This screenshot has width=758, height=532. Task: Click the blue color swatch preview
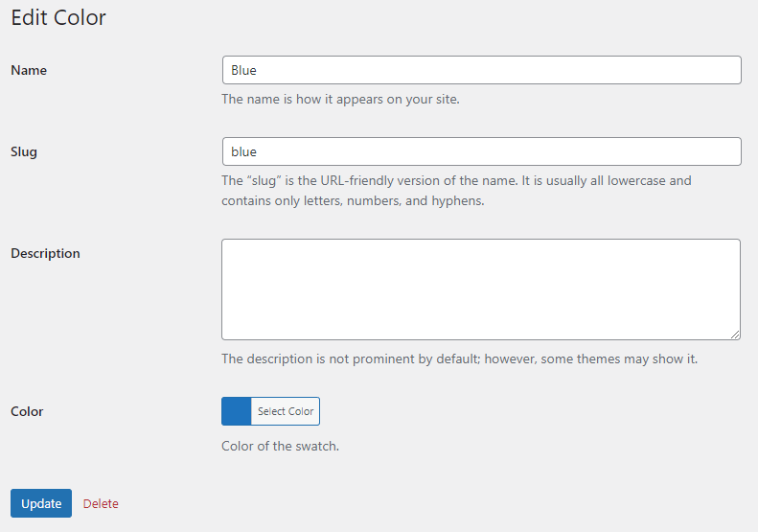[x=236, y=411]
